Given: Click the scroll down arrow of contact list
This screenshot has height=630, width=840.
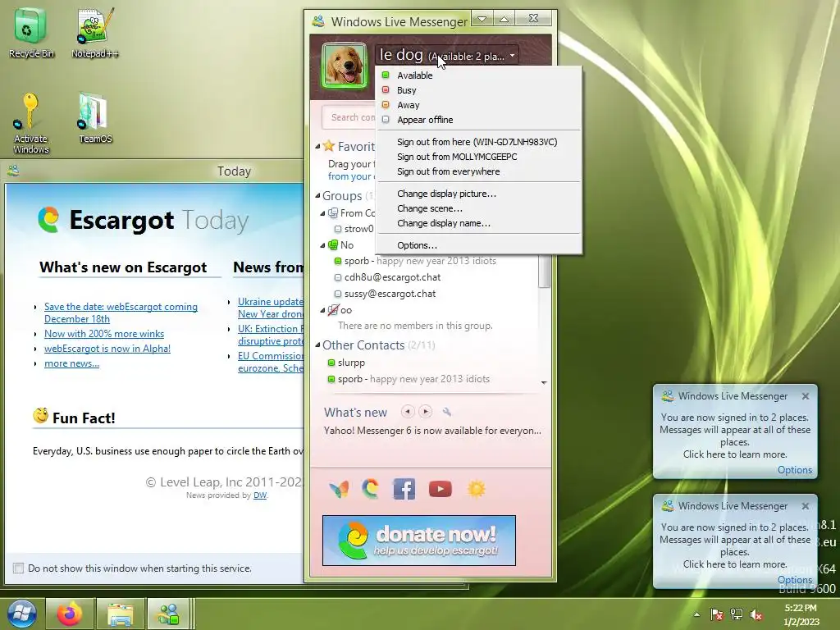Looking at the screenshot, I should point(544,382).
